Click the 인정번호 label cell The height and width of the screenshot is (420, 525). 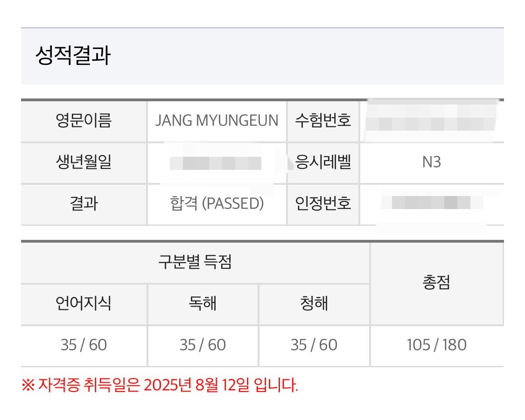[323, 204]
